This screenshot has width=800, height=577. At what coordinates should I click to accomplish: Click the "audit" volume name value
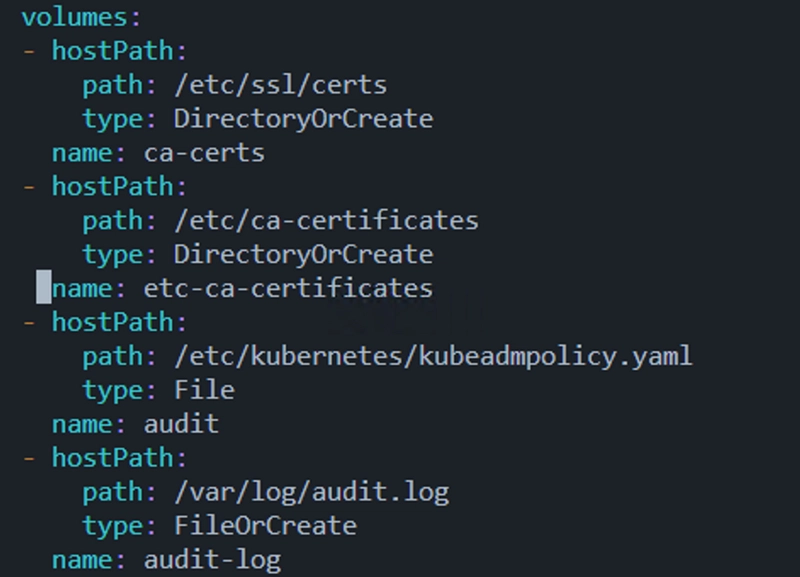(x=181, y=424)
